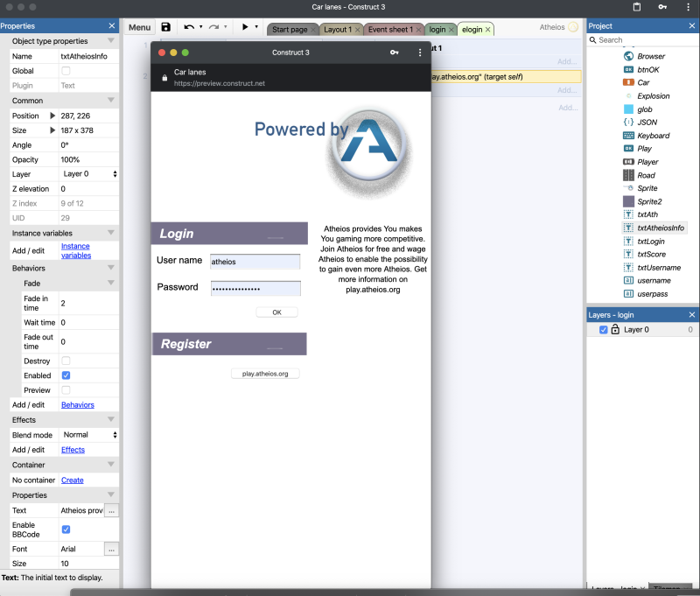Click the play.atheios.org button
700x596 pixels.
(265, 374)
